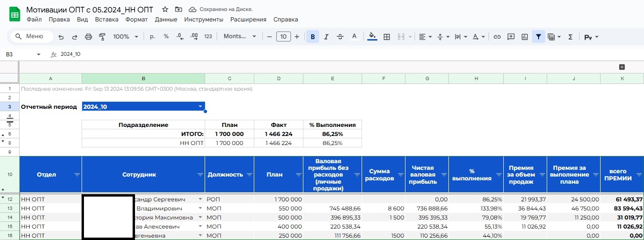The image size is (644, 240).
Task: Click the borders icon
Action: tap(387, 37)
